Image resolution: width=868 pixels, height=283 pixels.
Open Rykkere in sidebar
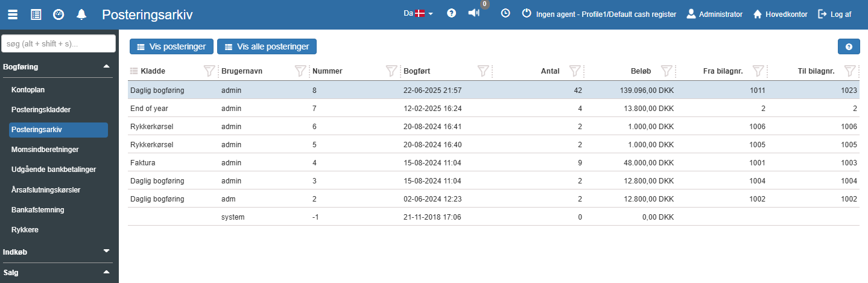click(25, 230)
